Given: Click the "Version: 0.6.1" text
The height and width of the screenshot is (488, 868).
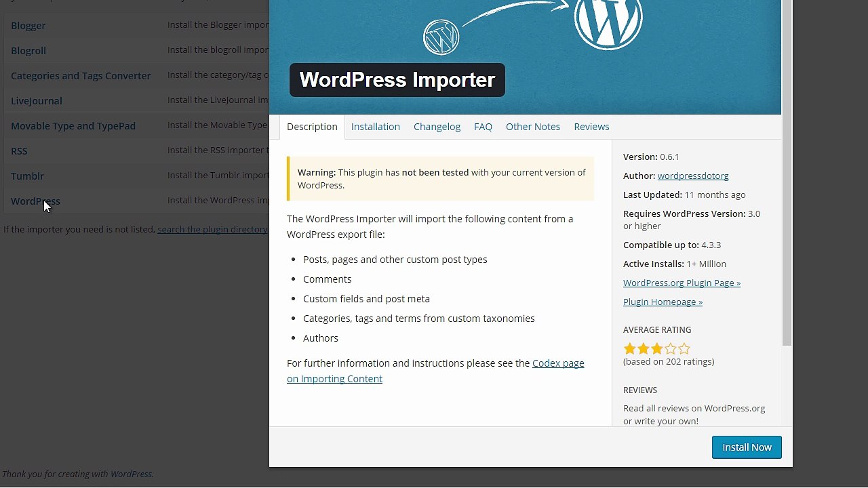Looking at the screenshot, I should tap(651, 157).
